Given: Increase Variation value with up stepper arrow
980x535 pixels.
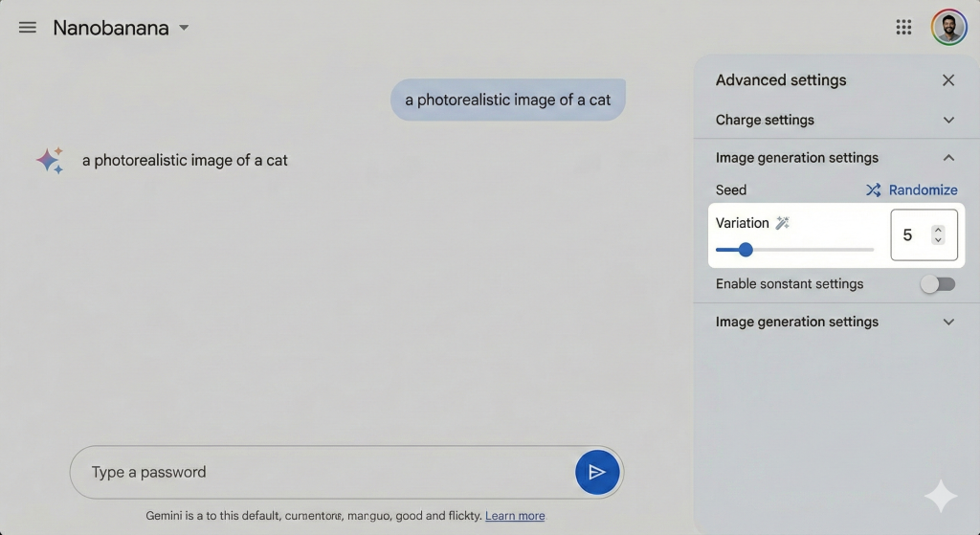Looking at the screenshot, I should [938, 230].
